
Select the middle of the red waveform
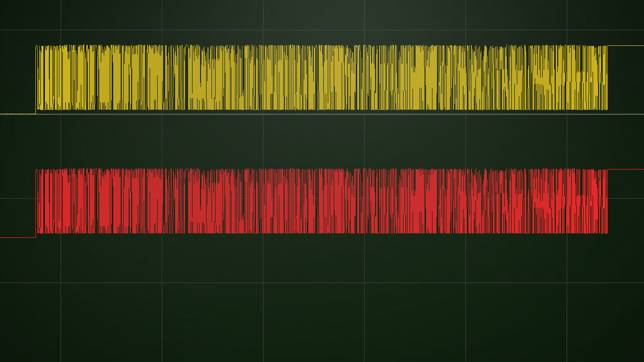pyautogui.click(x=322, y=201)
